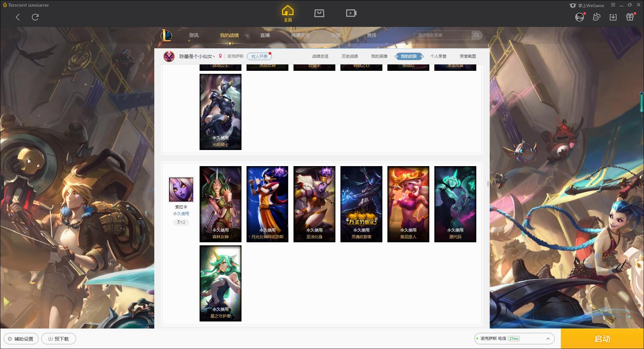This screenshot has height=349, width=644.
Task: Switch to 个人荣誉 sub-tab
Action: click(x=438, y=56)
